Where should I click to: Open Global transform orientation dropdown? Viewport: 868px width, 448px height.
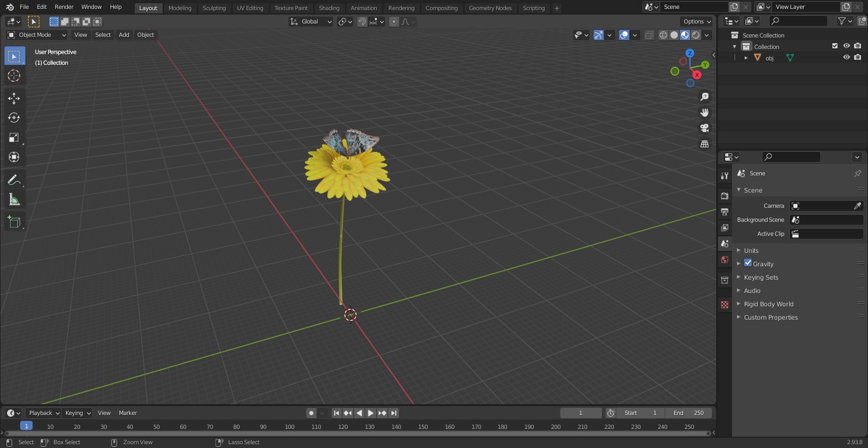click(x=311, y=22)
